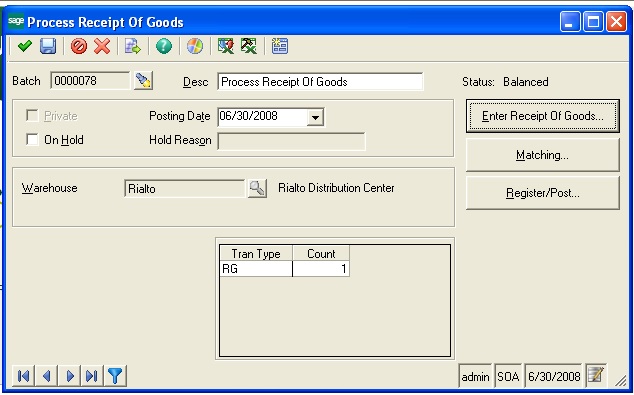Image resolution: width=634 pixels, height=395 pixels.
Task: Open the Posting Date dropdown arrow
Action: pos(315,117)
